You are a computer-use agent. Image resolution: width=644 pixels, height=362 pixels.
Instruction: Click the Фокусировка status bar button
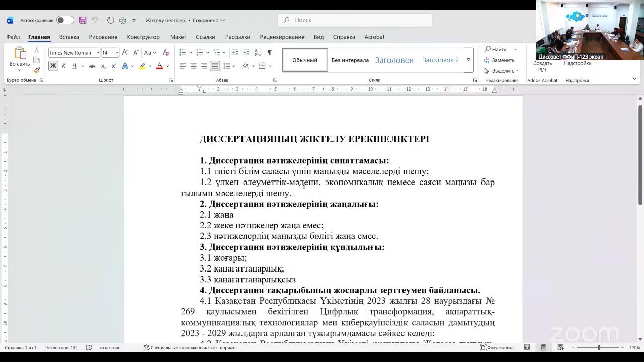(497, 347)
